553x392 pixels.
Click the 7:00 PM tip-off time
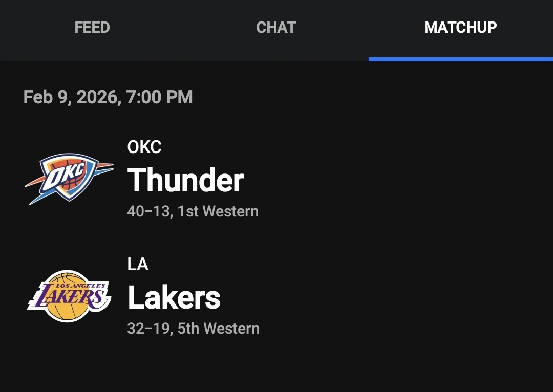[159, 97]
